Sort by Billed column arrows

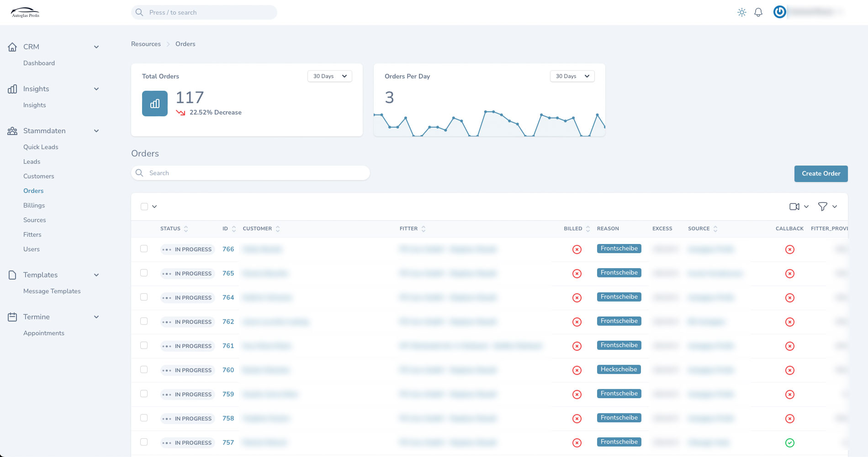point(588,229)
